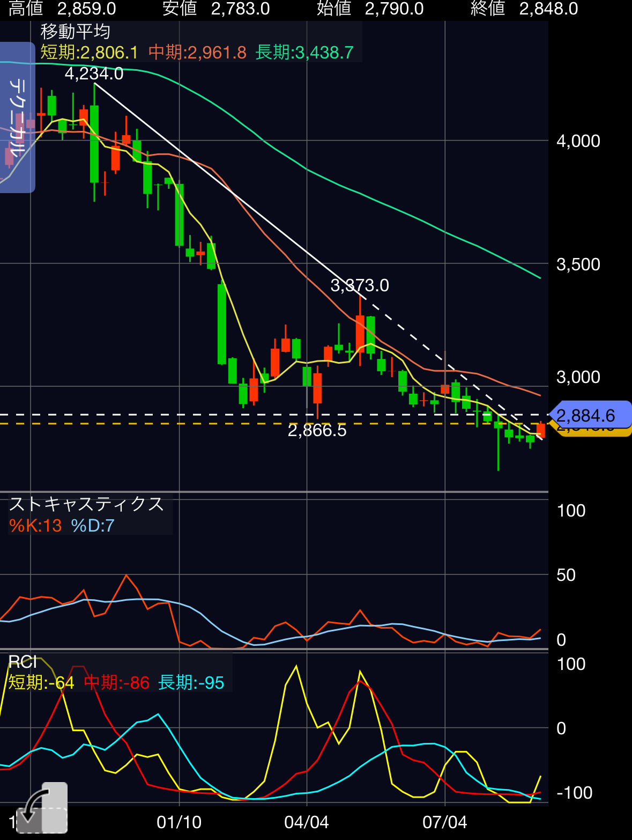
Task: Tap the %K:13 stochastic value
Action: [x=35, y=526]
